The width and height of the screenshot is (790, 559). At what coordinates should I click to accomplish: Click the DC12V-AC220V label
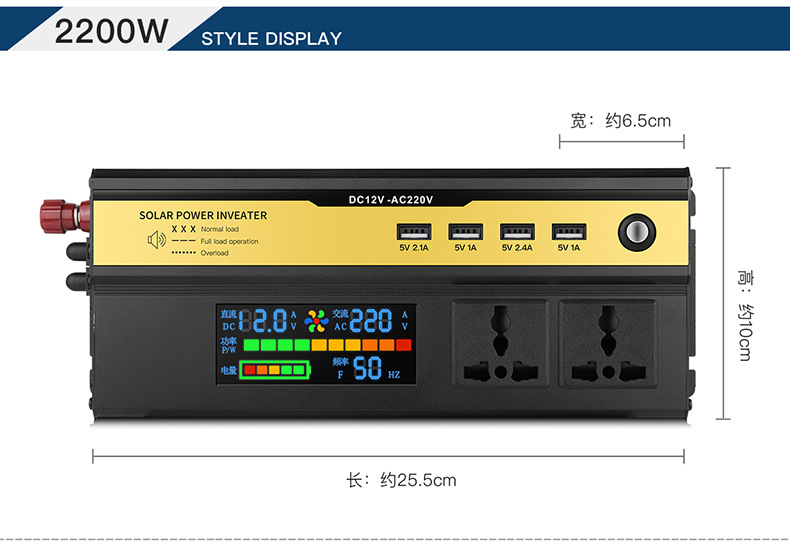pyautogui.click(x=390, y=199)
